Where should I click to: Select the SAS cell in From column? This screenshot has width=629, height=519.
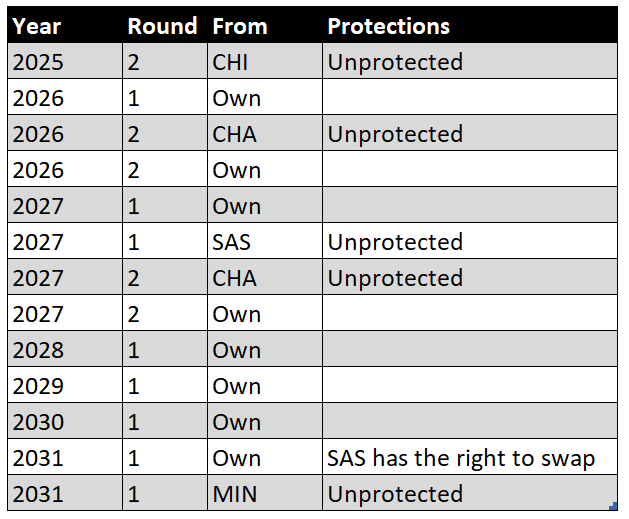click(234, 242)
